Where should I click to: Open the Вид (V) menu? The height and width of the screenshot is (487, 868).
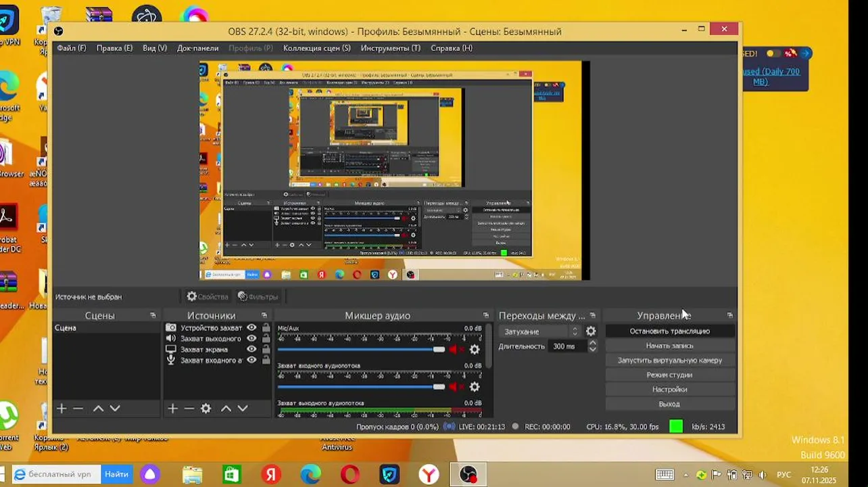(x=155, y=48)
